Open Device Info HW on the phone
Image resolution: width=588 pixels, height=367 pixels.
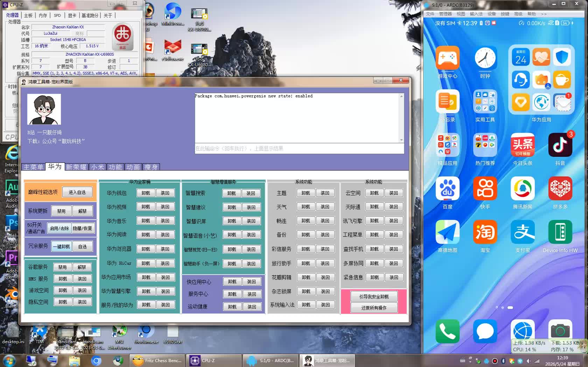[560, 232]
